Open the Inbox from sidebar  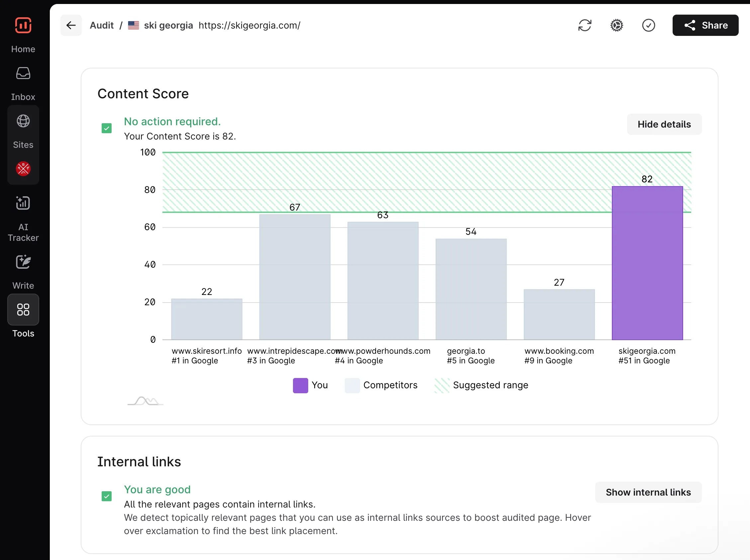point(23,73)
